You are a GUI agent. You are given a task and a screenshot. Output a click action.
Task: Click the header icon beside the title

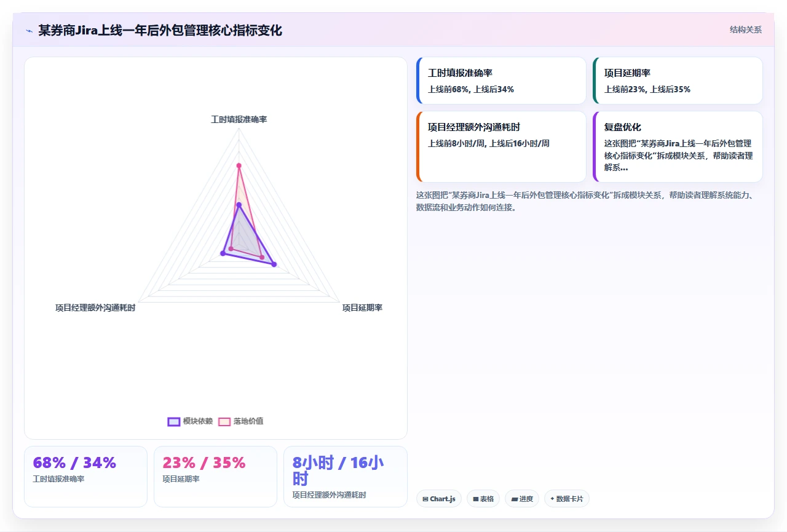pyautogui.click(x=29, y=30)
